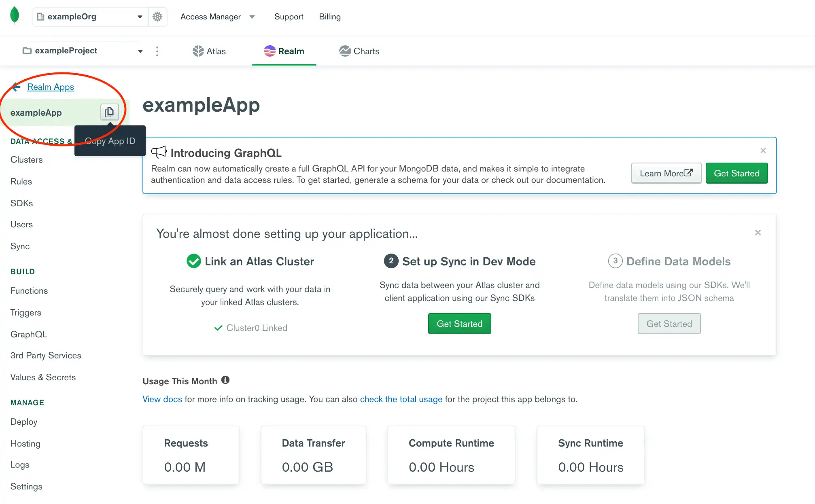This screenshot has height=504, width=815.
Task: Click Get Started for Sync in Dev Mode
Action: (x=459, y=324)
